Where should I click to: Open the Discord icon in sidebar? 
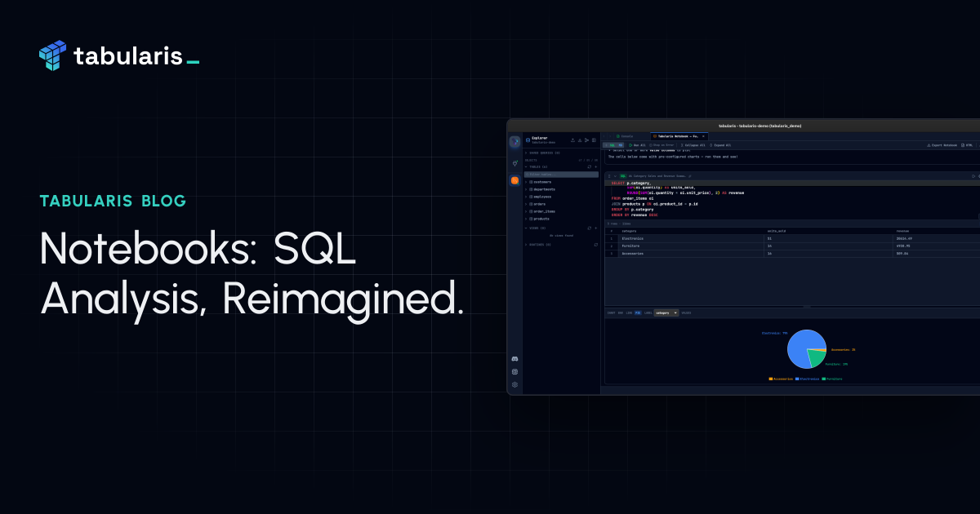(x=514, y=359)
